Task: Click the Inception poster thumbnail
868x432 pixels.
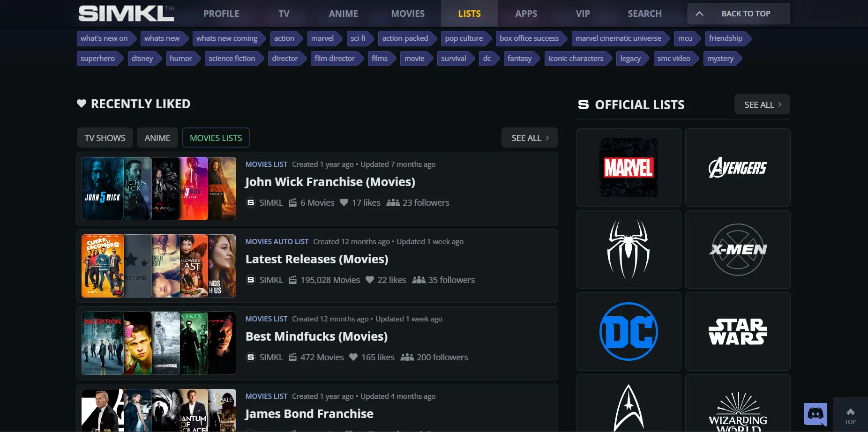Action: coord(102,343)
